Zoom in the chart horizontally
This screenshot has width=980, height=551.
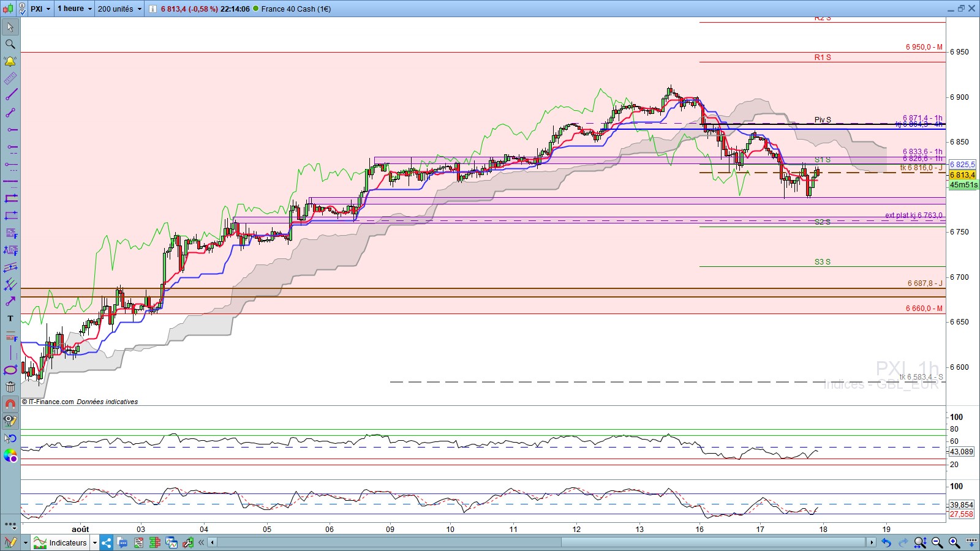[954, 542]
